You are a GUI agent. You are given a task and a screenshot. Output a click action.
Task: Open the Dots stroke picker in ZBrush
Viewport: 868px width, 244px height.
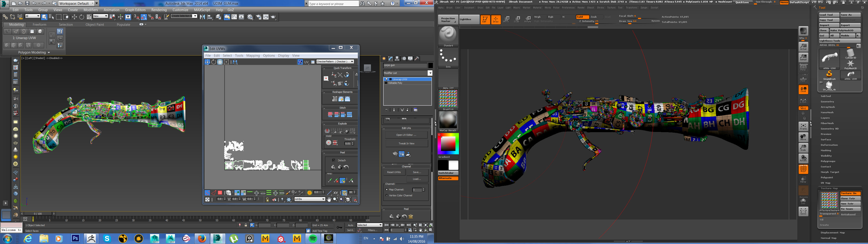[x=448, y=58]
